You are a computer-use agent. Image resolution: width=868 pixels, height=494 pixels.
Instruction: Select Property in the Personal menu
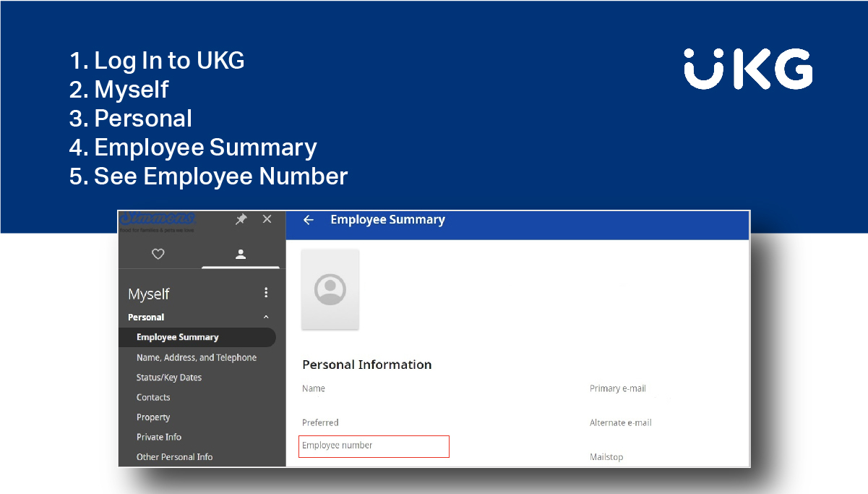(153, 417)
